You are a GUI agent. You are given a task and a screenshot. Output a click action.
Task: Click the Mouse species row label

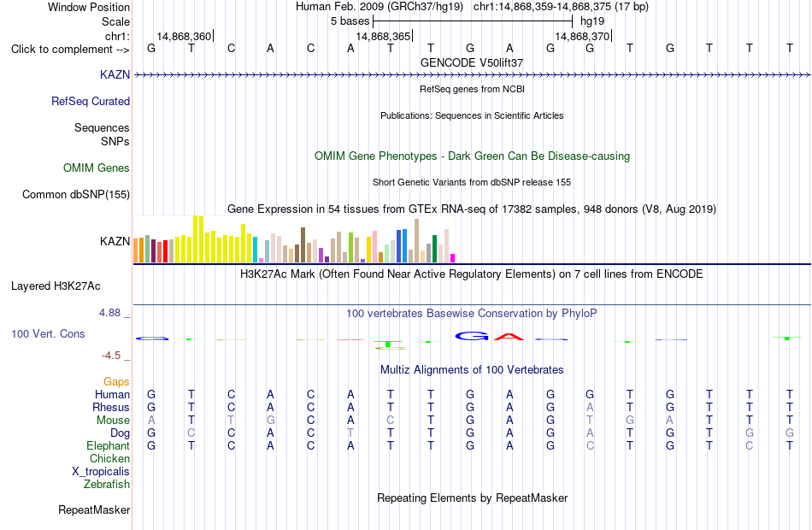(113, 421)
